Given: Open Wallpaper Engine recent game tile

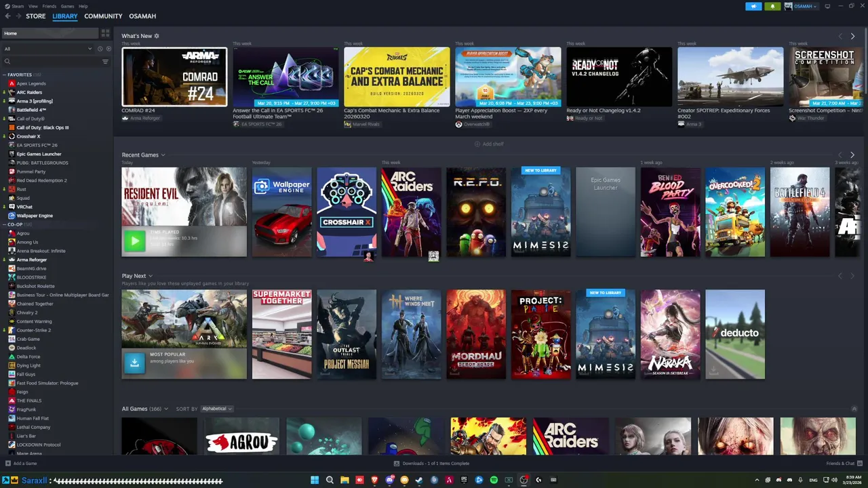Looking at the screenshot, I should [282, 212].
